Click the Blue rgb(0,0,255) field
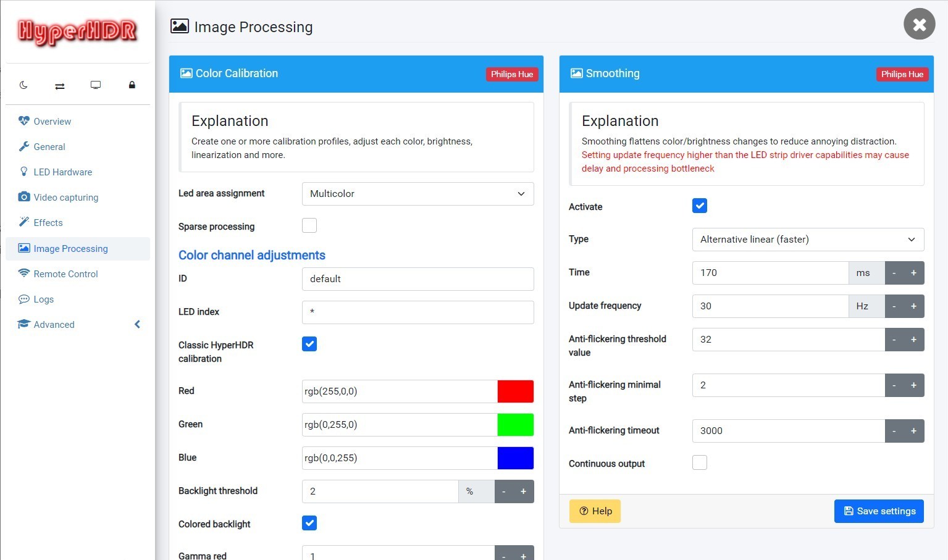The height and width of the screenshot is (560, 948). pyautogui.click(x=400, y=458)
